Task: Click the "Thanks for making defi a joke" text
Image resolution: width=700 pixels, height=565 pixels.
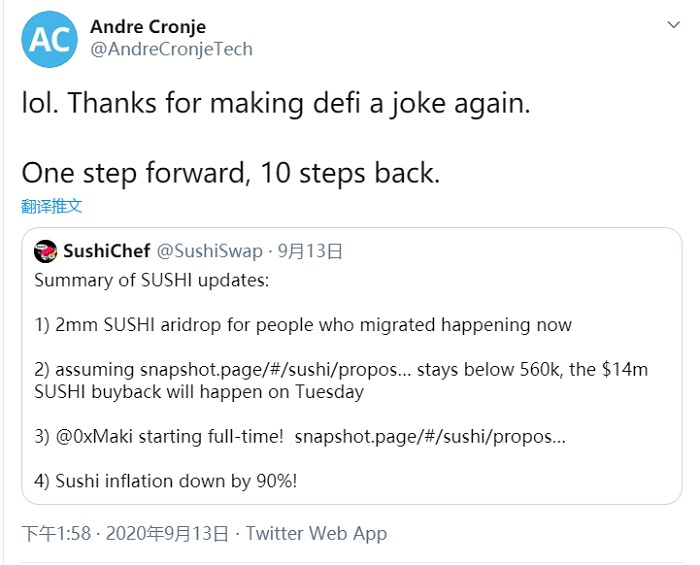Action: 275,104
